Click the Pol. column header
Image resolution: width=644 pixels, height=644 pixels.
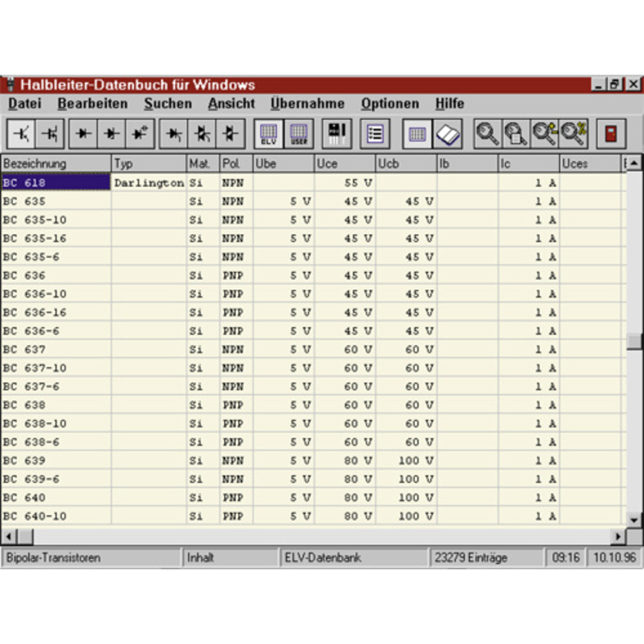click(236, 164)
